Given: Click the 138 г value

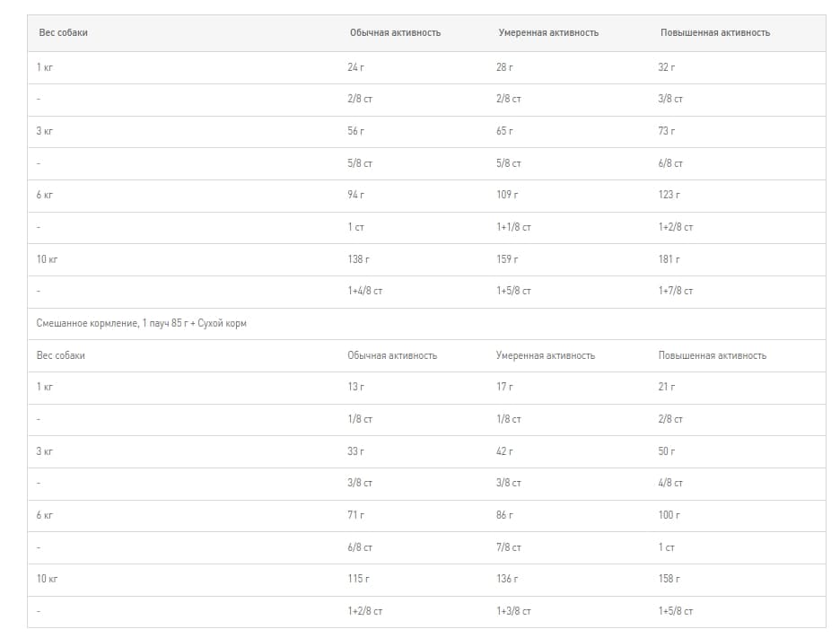Looking at the screenshot, I should tap(358, 259).
